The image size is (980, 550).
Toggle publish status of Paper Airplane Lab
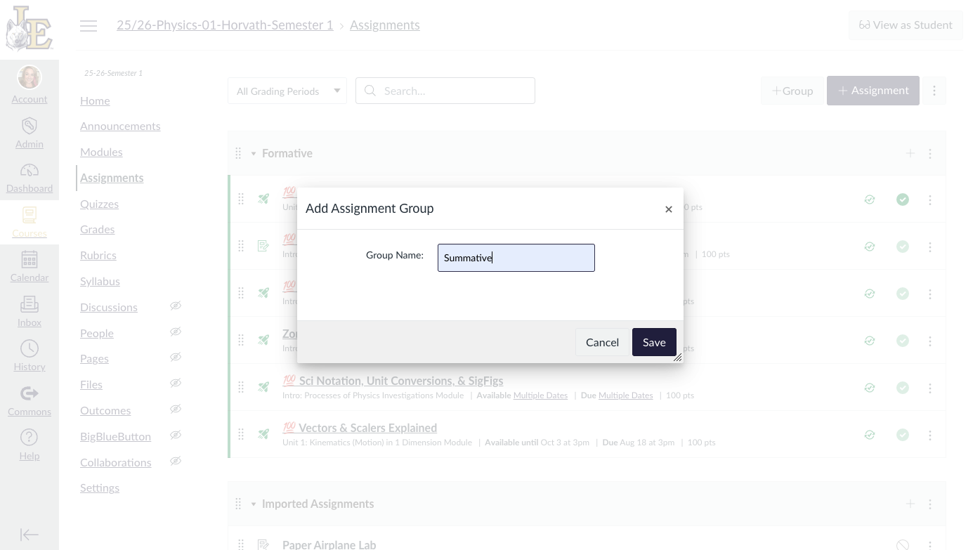(x=903, y=544)
